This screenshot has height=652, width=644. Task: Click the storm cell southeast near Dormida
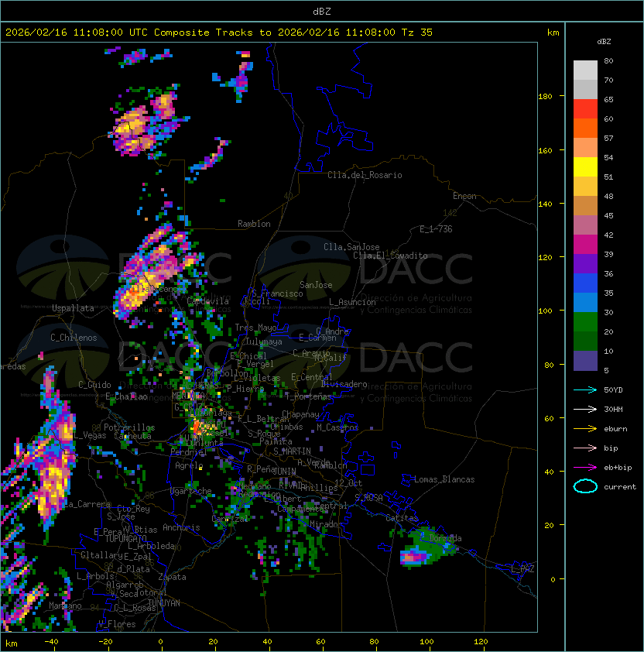point(426,548)
